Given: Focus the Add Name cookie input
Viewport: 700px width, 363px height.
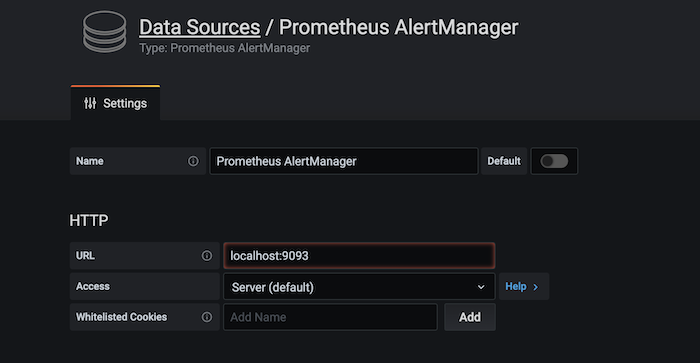Looking at the screenshot, I should (330, 317).
